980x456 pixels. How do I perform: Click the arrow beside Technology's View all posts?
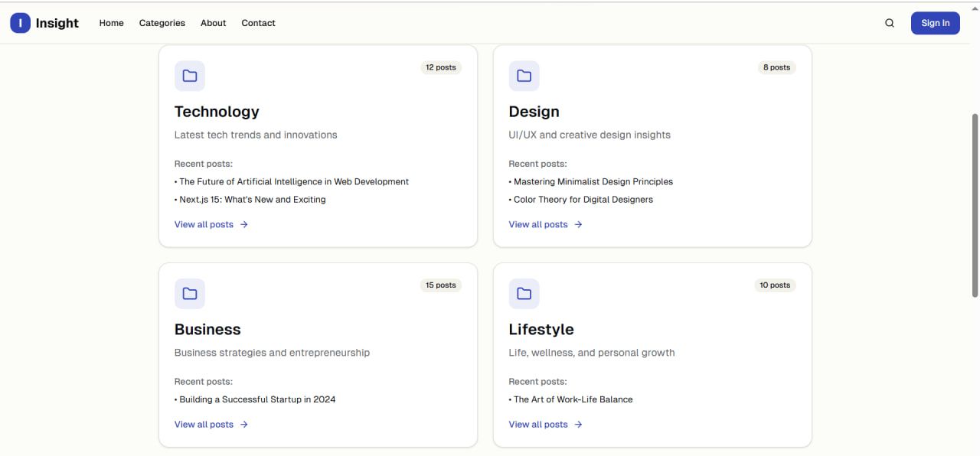[x=244, y=225]
